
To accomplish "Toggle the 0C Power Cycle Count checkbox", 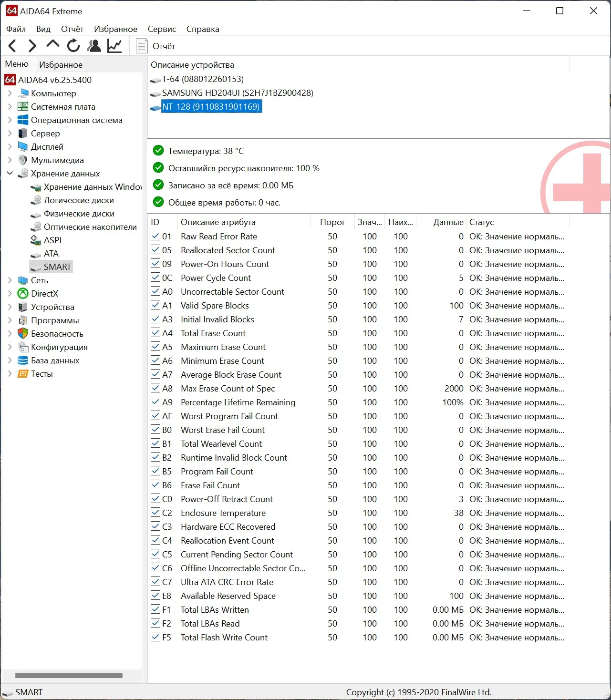I will (155, 277).
